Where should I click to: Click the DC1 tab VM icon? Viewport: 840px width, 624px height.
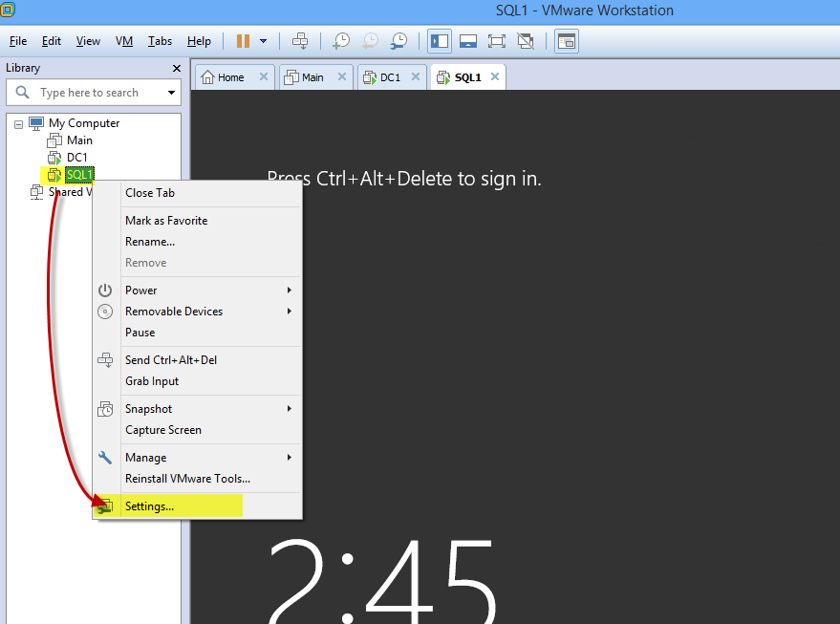pyautogui.click(x=370, y=77)
